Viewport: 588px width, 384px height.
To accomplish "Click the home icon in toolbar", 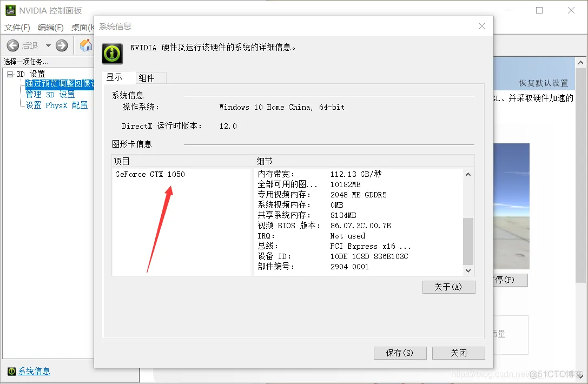I will (x=86, y=45).
